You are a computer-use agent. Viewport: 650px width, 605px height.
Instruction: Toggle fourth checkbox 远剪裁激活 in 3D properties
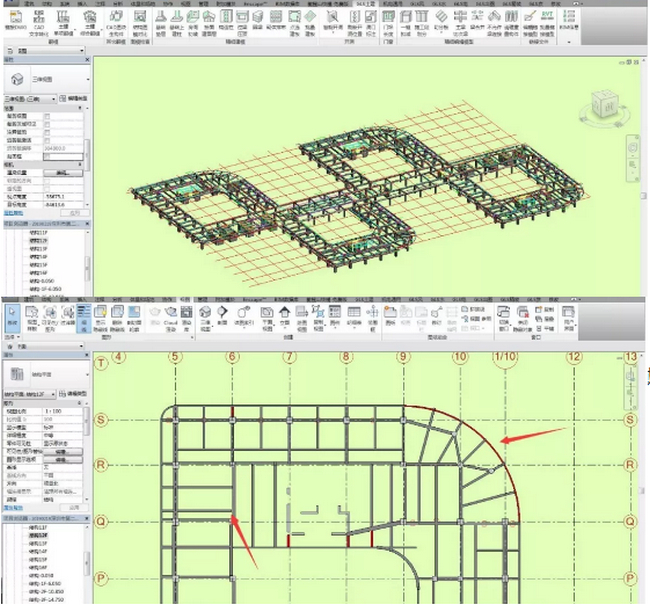(x=47, y=141)
